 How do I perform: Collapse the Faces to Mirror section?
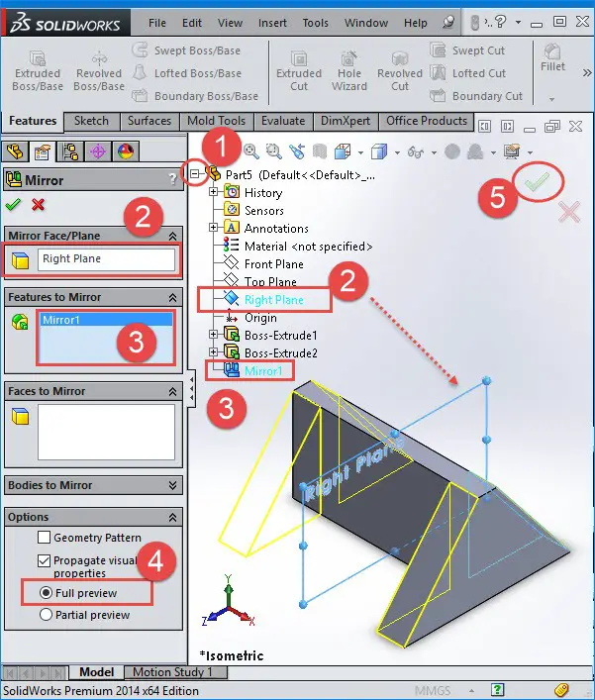172,391
